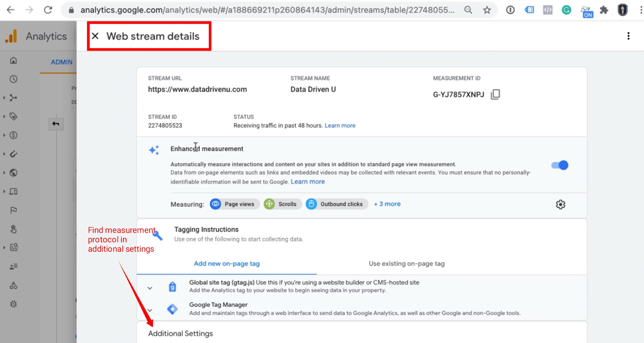This screenshot has height=343, width=644.
Task: Close the Web stream details panel
Action: point(95,36)
